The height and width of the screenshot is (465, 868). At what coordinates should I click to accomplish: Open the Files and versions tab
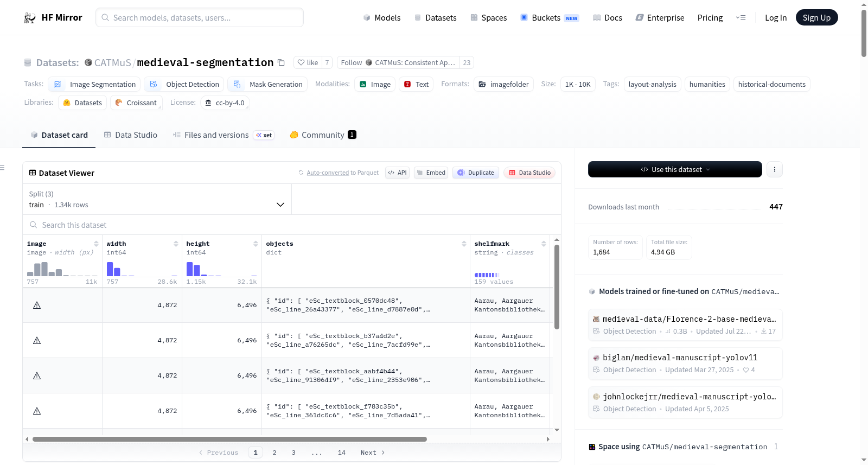[x=223, y=135]
